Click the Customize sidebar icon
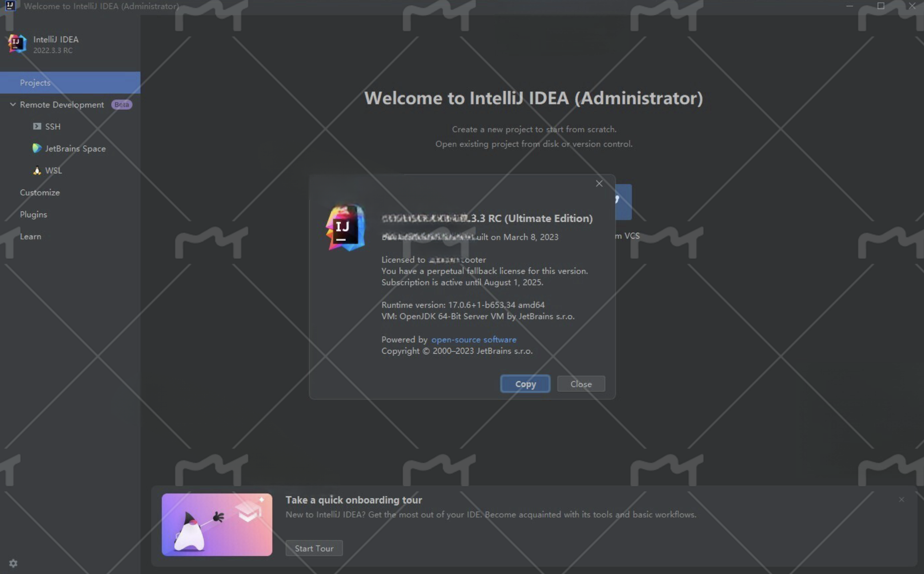The image size is (924, 574). (x=40, y=192)
